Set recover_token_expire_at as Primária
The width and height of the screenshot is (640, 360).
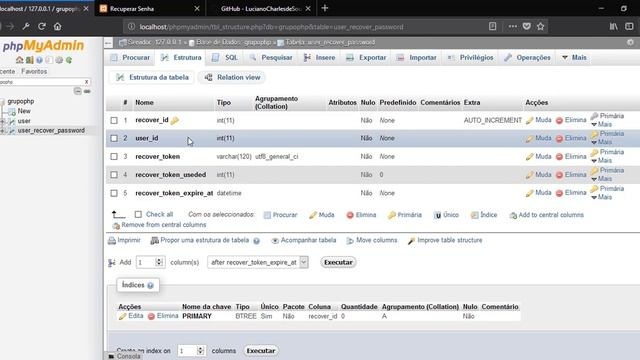(x=607, y=189)
